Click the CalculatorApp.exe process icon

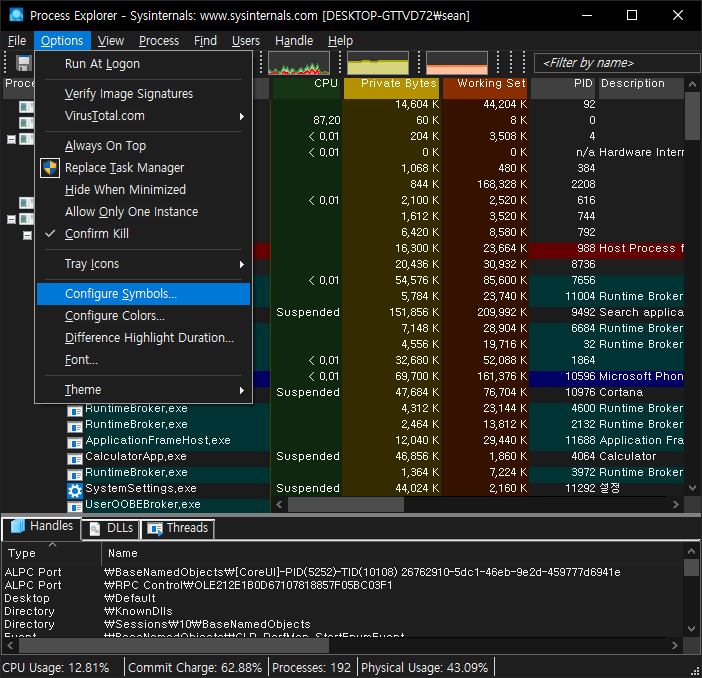(x=75, y=459)
